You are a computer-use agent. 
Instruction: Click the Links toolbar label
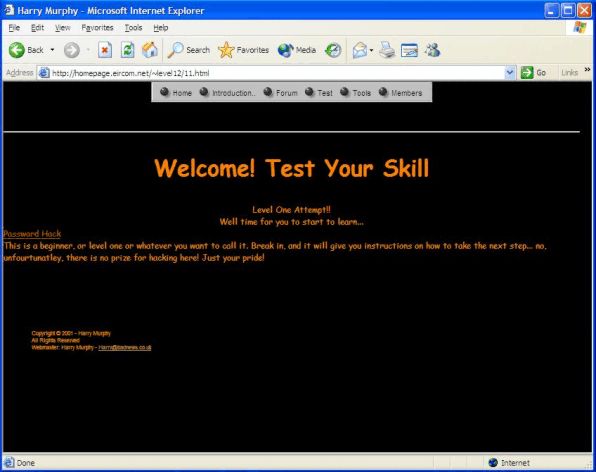[569, 73]
